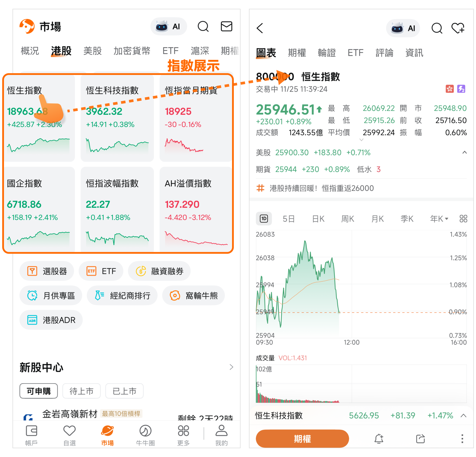The width and height of the screenshot is (476, 457).
Task: Open the 年K period dropdown
Action: tap(439, 219)
